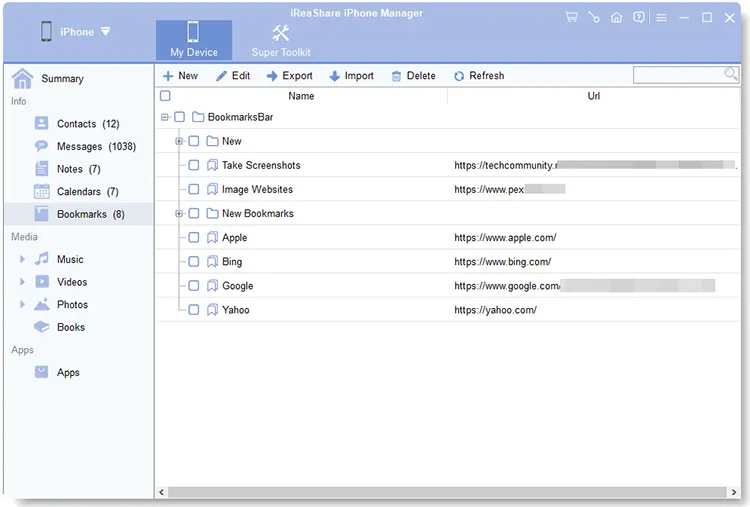This screenshot has height=507, width=750.
Task: Click the Books icon in sidebar
Action: click(x=42, y=327)
